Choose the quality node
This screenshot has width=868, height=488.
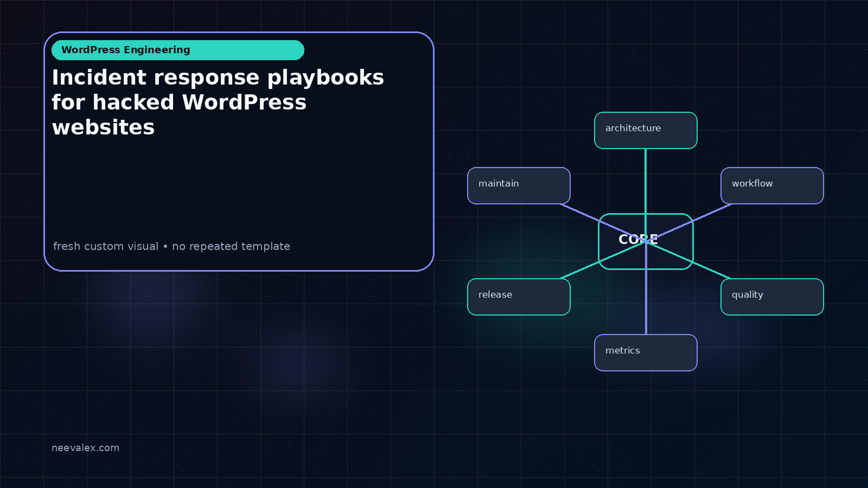772,297
